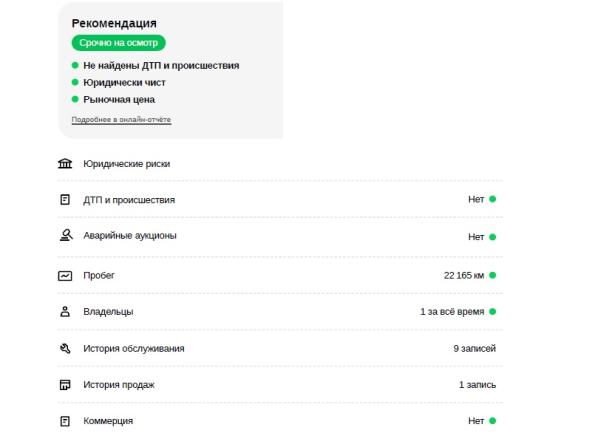The width and height of the screenshot is (592, 447).
Task: Expand the ДТП и происшествия row
Action: [280, 199]
